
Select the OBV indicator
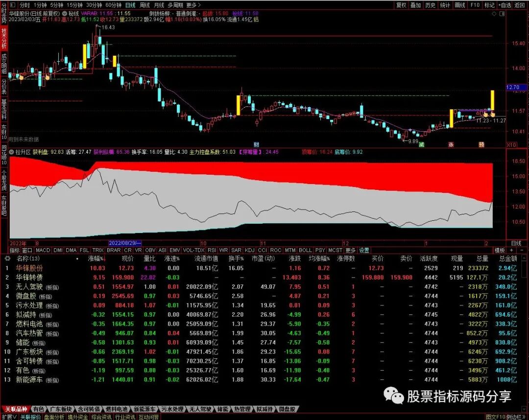(150, 251)
